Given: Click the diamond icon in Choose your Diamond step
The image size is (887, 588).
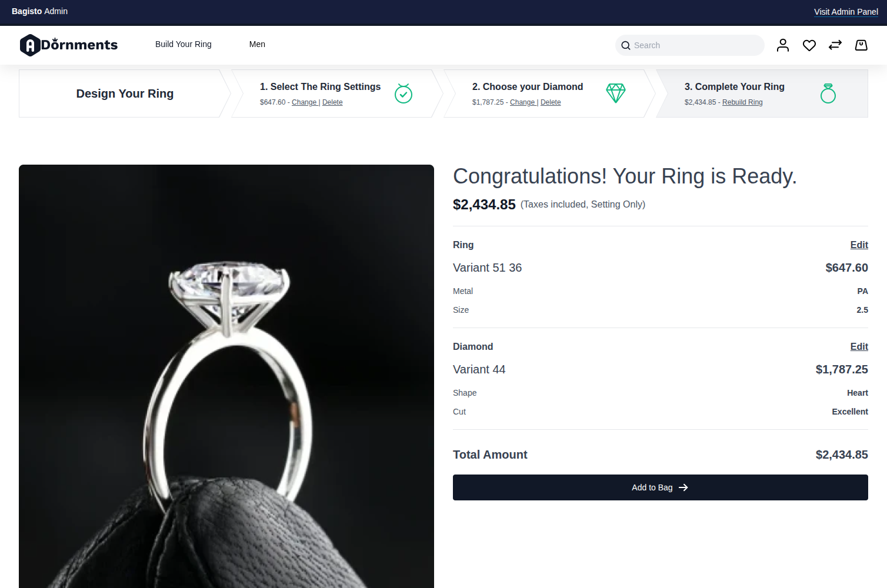Looking at the screenshot, I should pyautogui.click(x=615, y=93).
